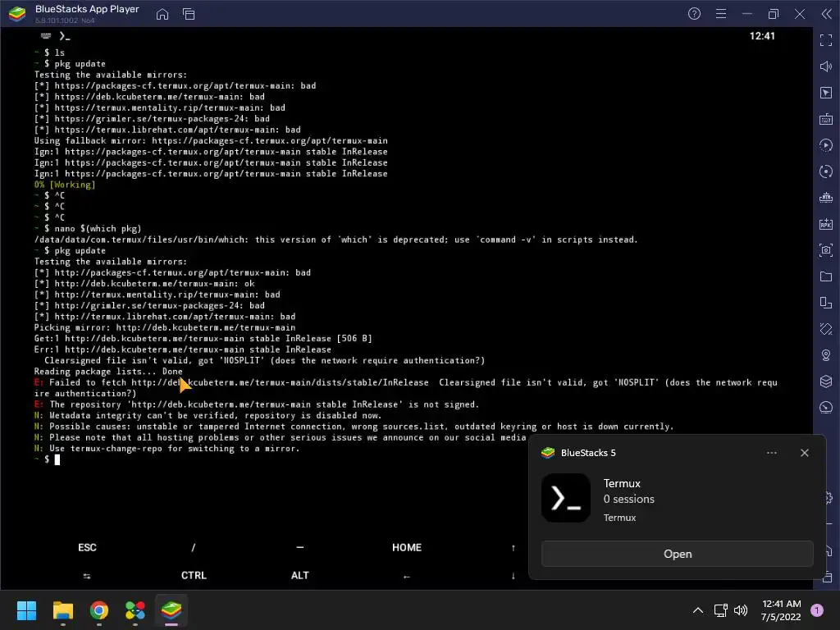Click Open in the Termux notification
This screenshot has height=630, width=840.
(677, 554)
